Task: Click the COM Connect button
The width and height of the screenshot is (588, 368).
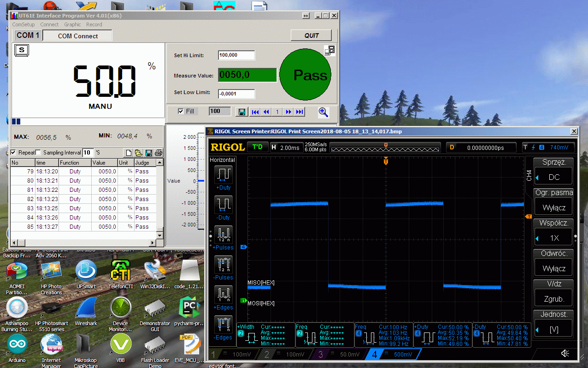Action: pyautogui.click(x=77, y=36)
